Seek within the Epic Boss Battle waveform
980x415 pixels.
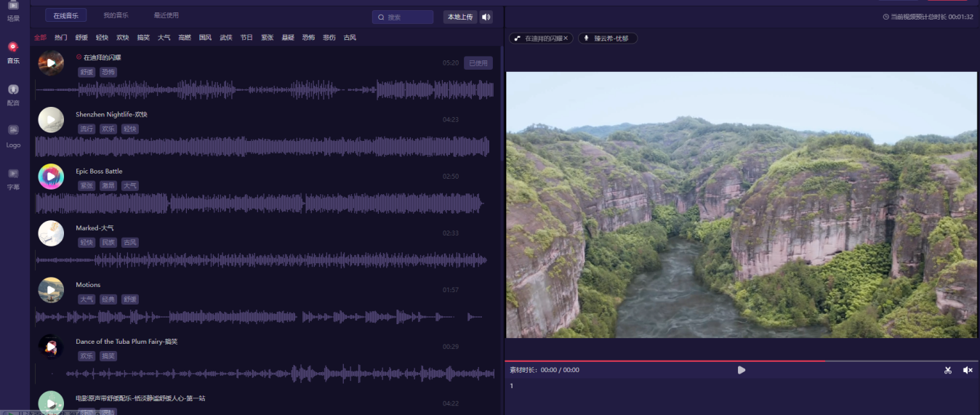point(259,204)
